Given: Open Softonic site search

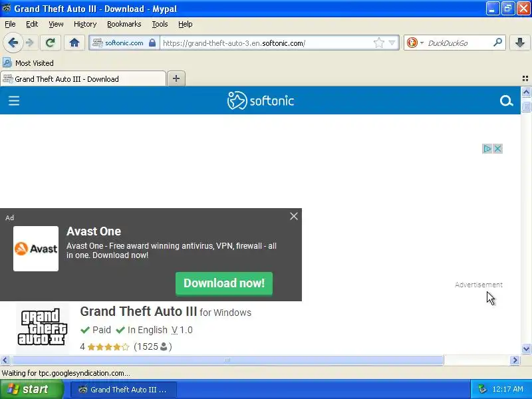Looking at the screenshot, I should click(506, 101).
